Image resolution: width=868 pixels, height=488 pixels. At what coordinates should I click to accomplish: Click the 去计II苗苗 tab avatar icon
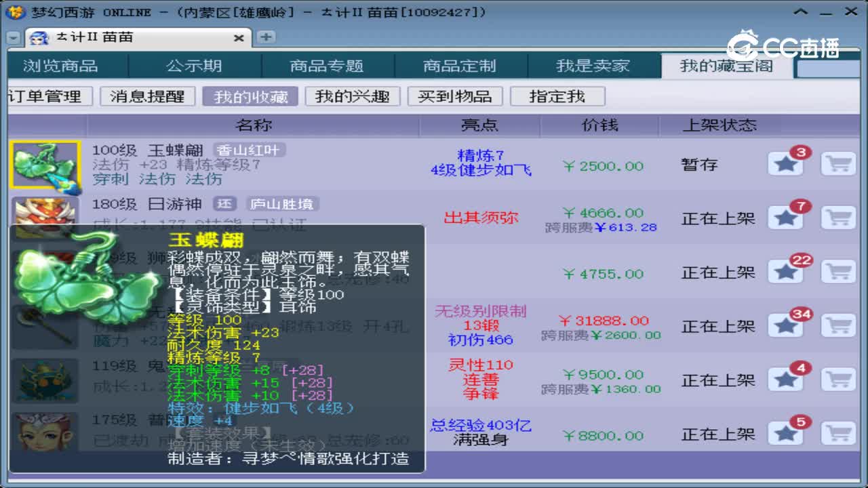(39, 38)
